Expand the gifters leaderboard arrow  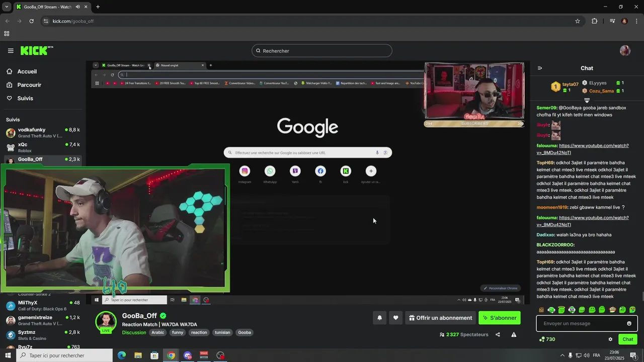[587, 101]
